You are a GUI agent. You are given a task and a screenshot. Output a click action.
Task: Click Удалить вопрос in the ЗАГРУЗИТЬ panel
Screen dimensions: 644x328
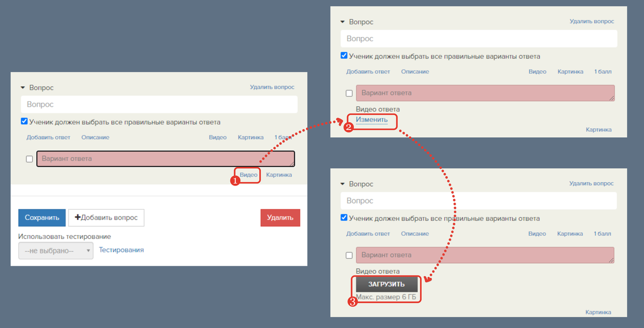point(592,183)
